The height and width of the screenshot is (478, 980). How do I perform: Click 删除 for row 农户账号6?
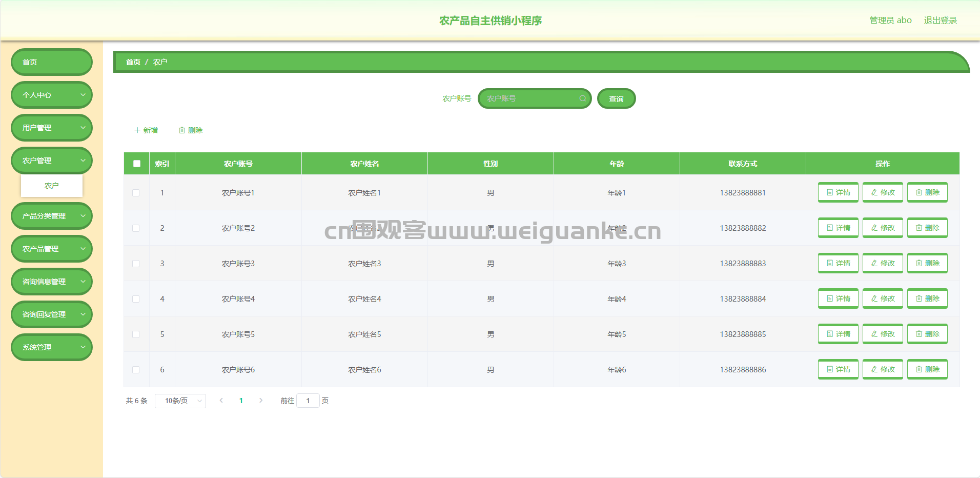[x=927, y=369]
